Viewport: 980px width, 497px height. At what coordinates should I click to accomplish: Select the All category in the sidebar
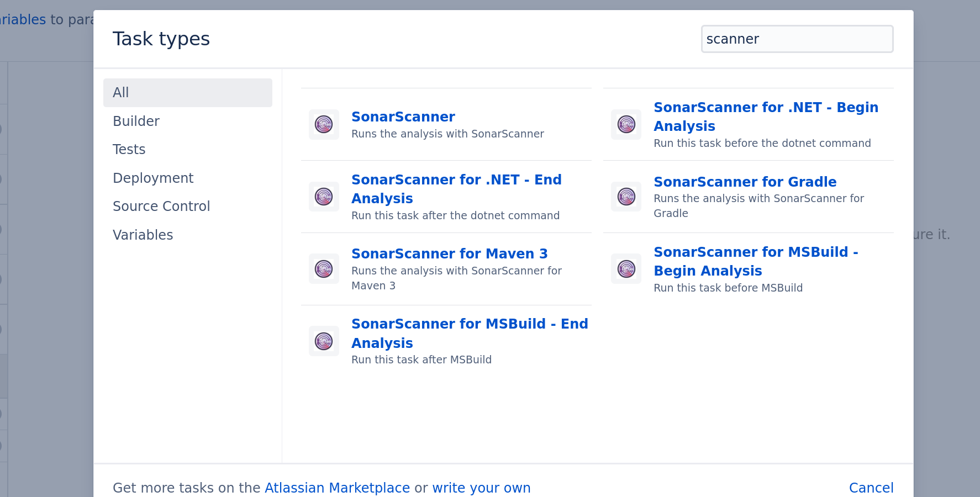pos(120,92)
